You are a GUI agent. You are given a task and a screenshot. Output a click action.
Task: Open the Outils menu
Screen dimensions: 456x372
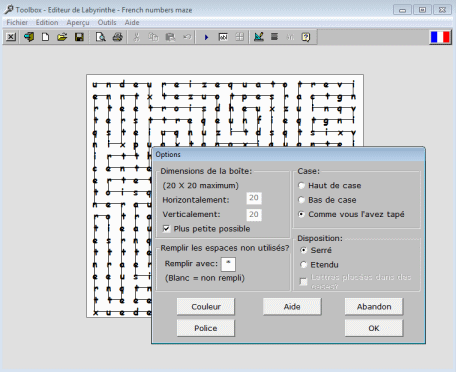click(107, 22)
